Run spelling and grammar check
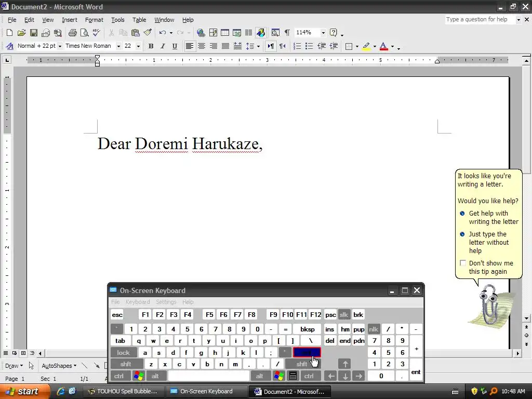 point(96,33)
